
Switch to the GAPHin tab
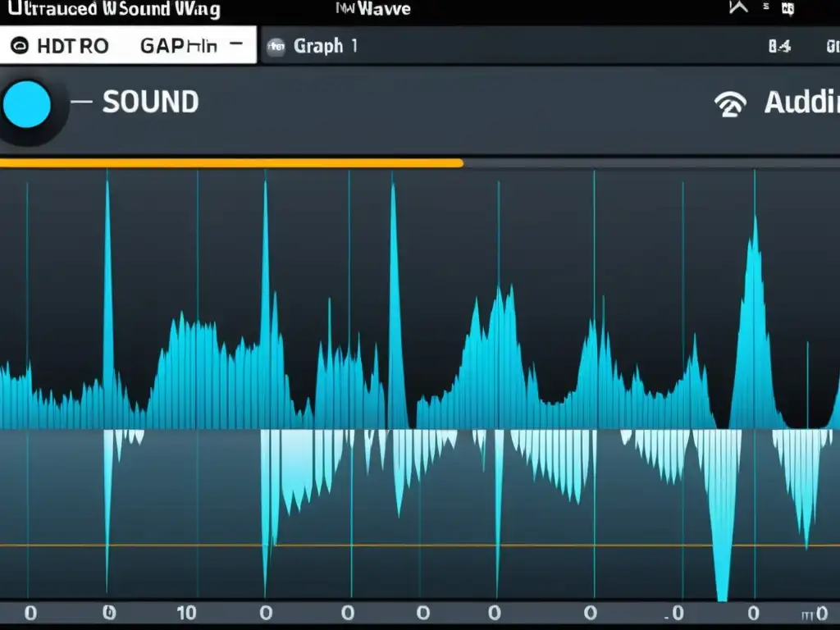pyautogui.click(x=178, y=46)
